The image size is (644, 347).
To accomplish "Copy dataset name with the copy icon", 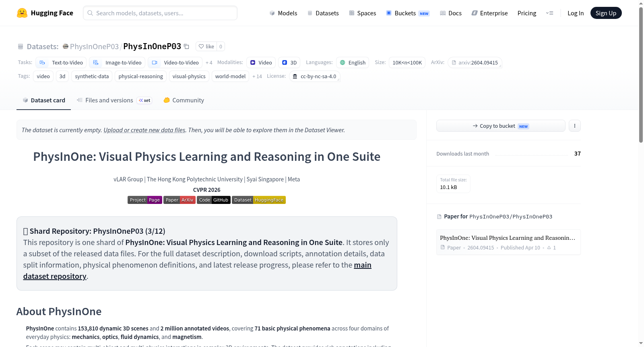I will pos(186,46).
